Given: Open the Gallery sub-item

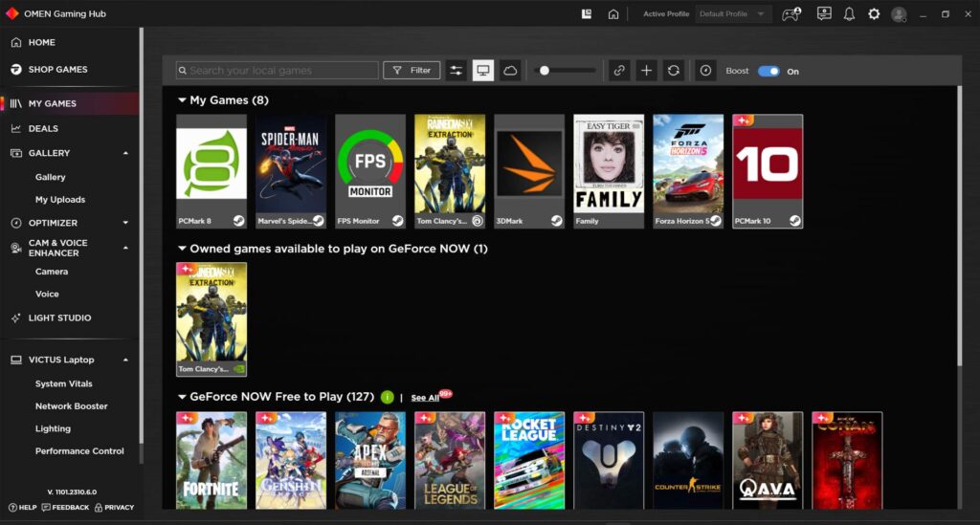Looking at the screenshot, I should click(50, 177).
